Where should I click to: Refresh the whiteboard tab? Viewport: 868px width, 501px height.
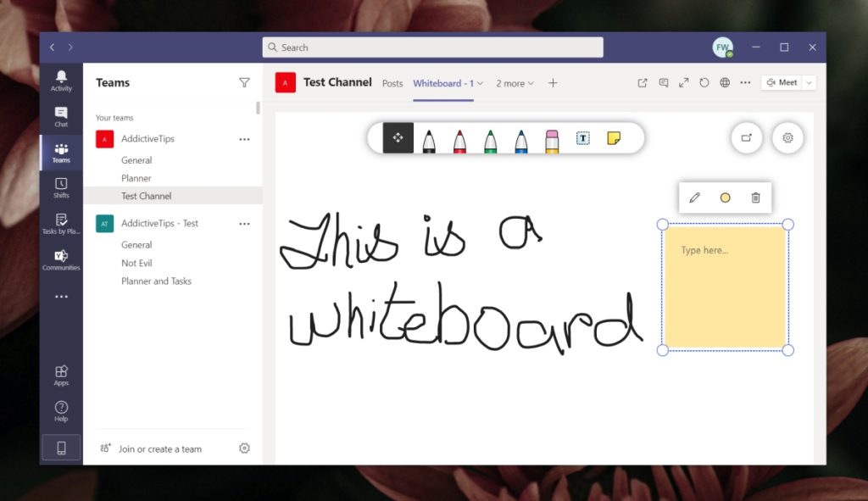704,82
